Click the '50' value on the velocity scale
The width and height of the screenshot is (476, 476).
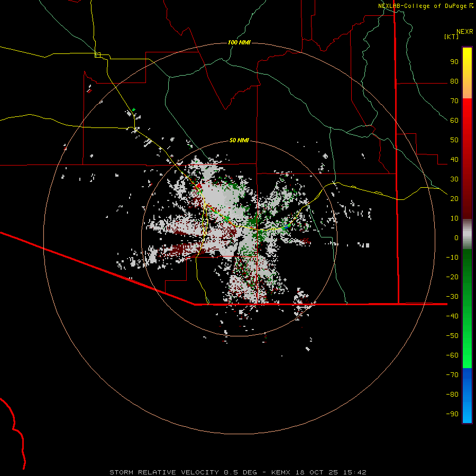pos(454,140)
